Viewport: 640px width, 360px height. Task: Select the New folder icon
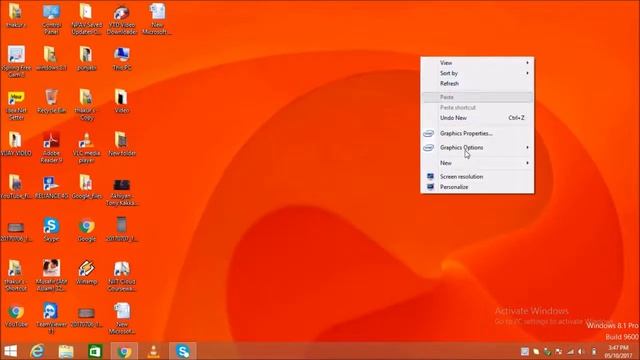122,144
